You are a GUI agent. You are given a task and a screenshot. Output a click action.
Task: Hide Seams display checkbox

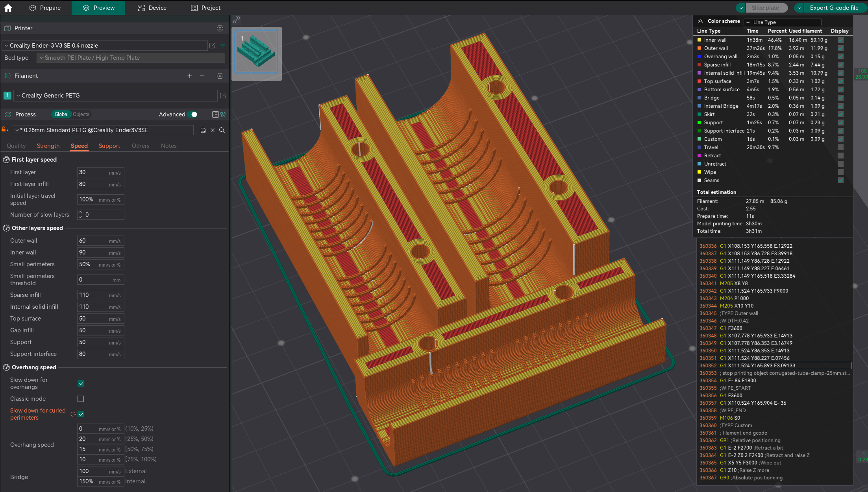(840, 181)
